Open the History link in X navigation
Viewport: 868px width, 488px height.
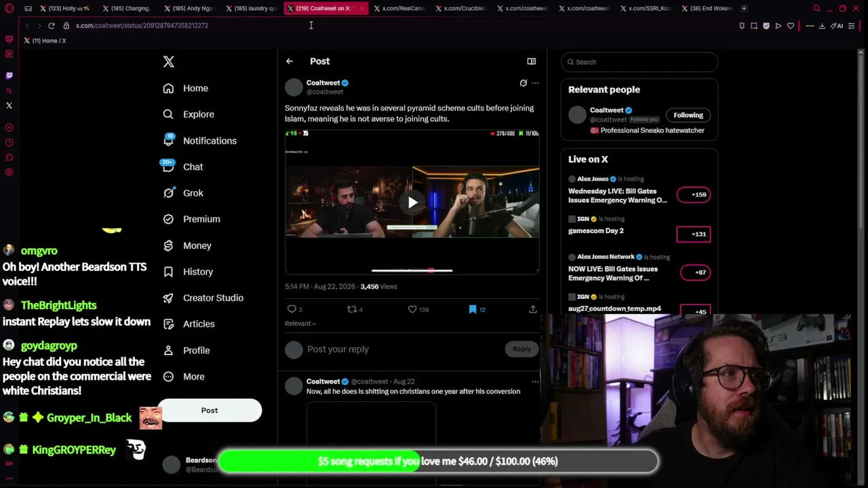pos(189,272)
